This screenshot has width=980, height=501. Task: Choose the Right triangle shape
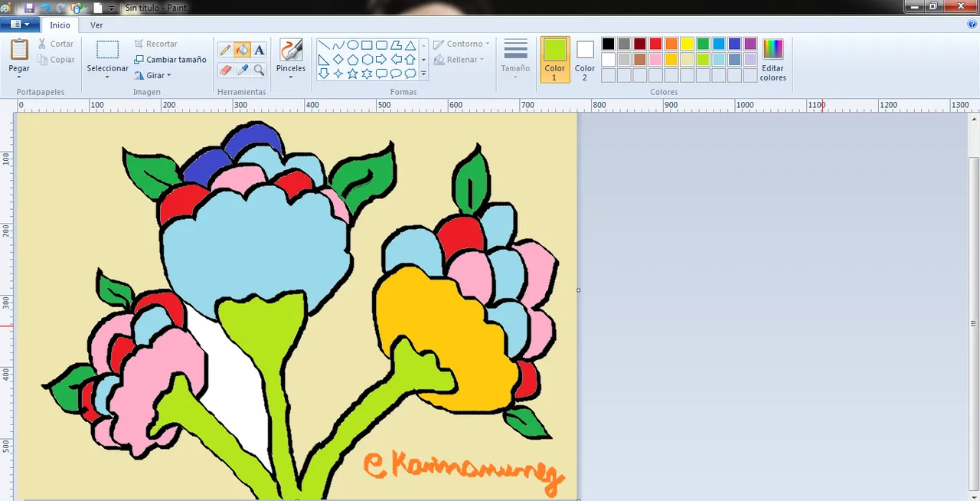(x=324, y=60)
